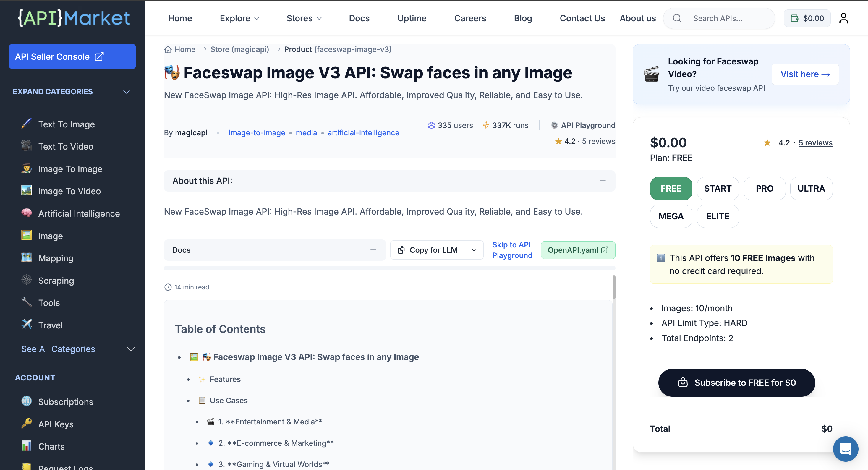868x470 pixels.
Task: Click the API Keys key icon
Action: click(x=27, y=424)
